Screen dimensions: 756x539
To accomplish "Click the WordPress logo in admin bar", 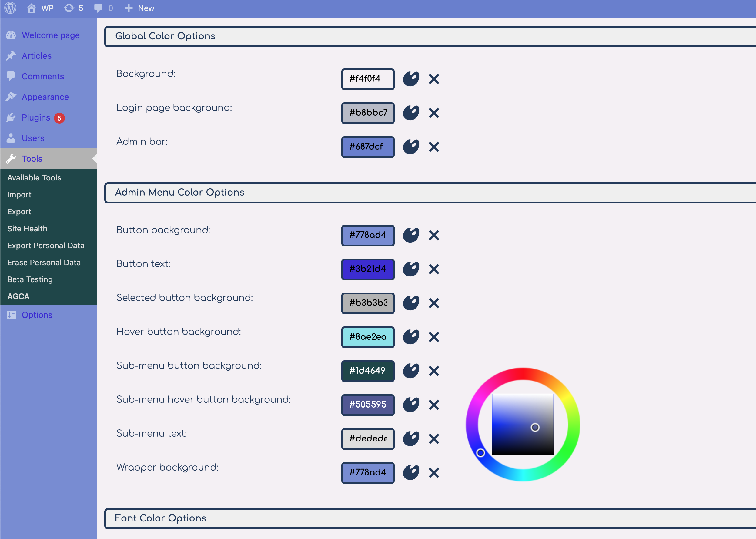I will 10,8.
